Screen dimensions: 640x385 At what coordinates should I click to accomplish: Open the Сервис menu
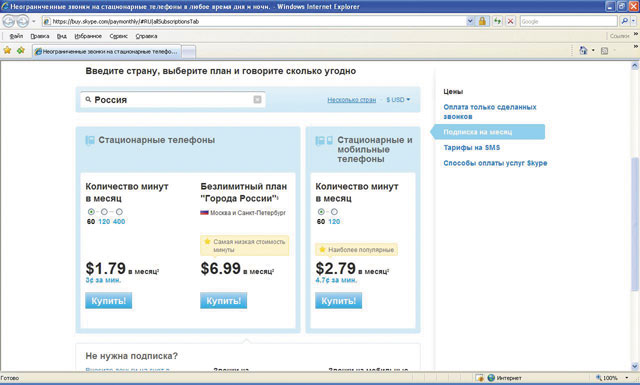(118, 36)
